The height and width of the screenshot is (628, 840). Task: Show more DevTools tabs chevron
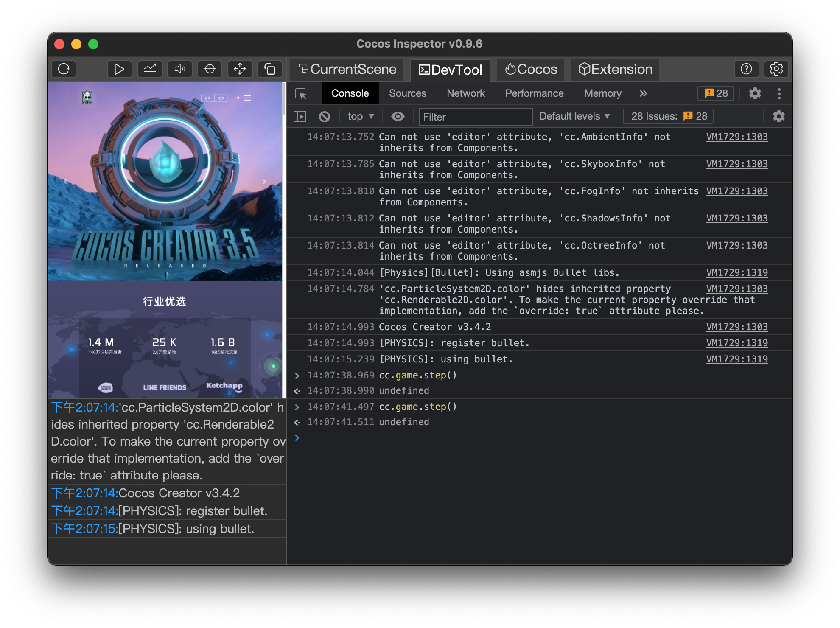coord(643,93)
